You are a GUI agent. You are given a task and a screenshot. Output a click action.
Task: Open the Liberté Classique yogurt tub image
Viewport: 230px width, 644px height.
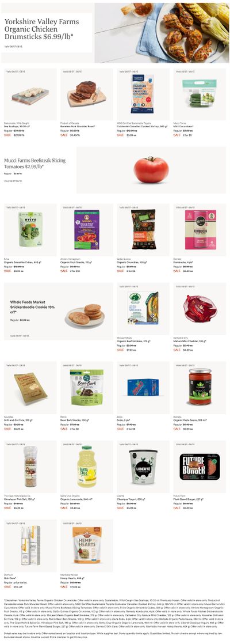point(143,467)
